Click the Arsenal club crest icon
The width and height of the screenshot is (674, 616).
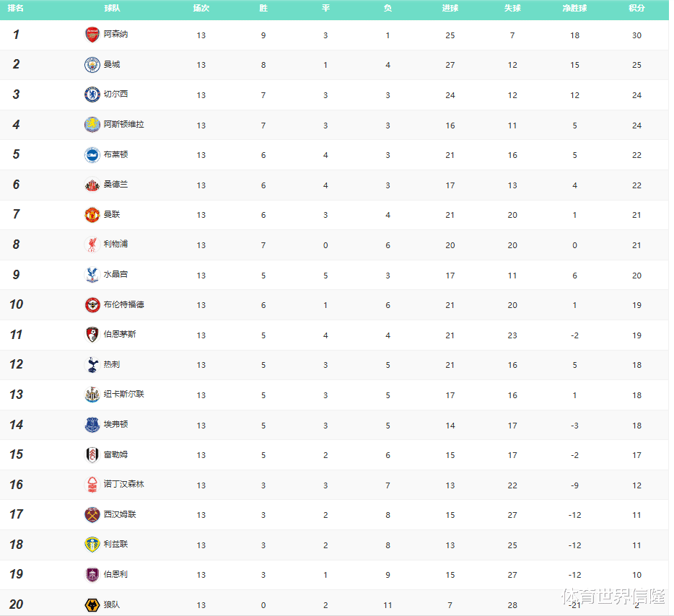click(x=92, y=35)
